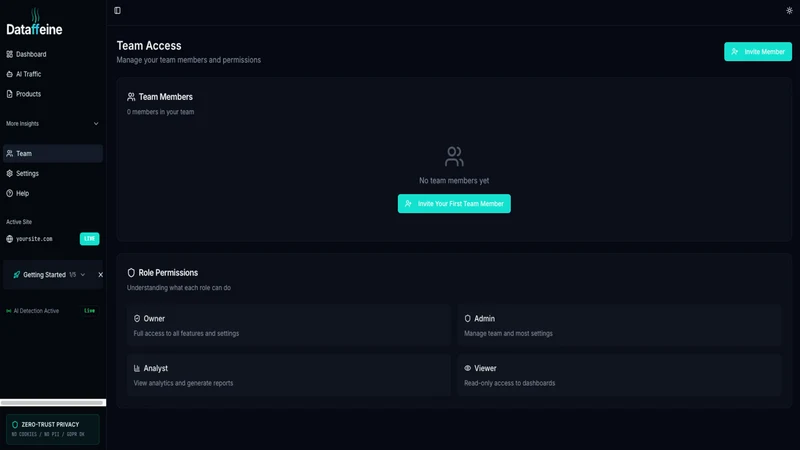Expand the More Insights section
Screen dimensions: 800x450
(x=53, y=123)
